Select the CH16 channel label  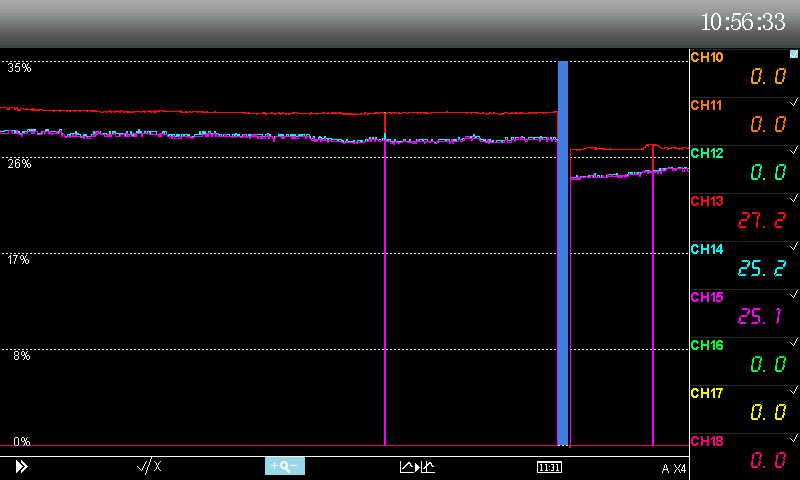[707, 345]
